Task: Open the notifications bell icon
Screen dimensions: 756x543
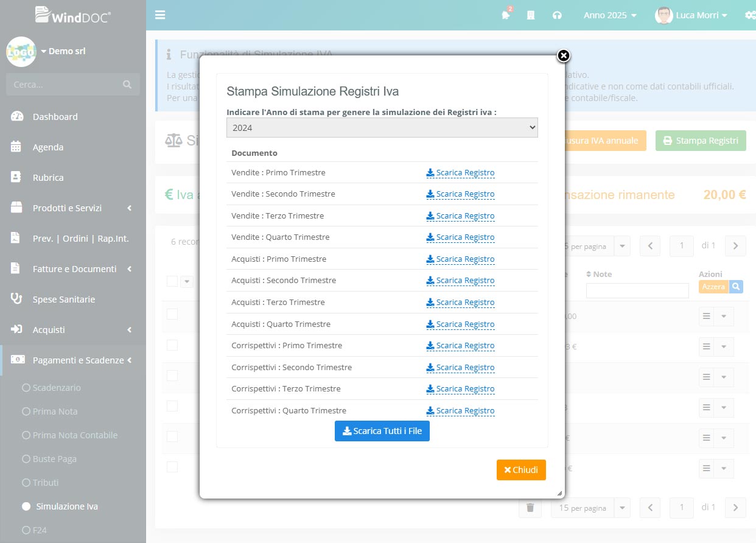Action: pyautogui.click(x=506, y=15)
